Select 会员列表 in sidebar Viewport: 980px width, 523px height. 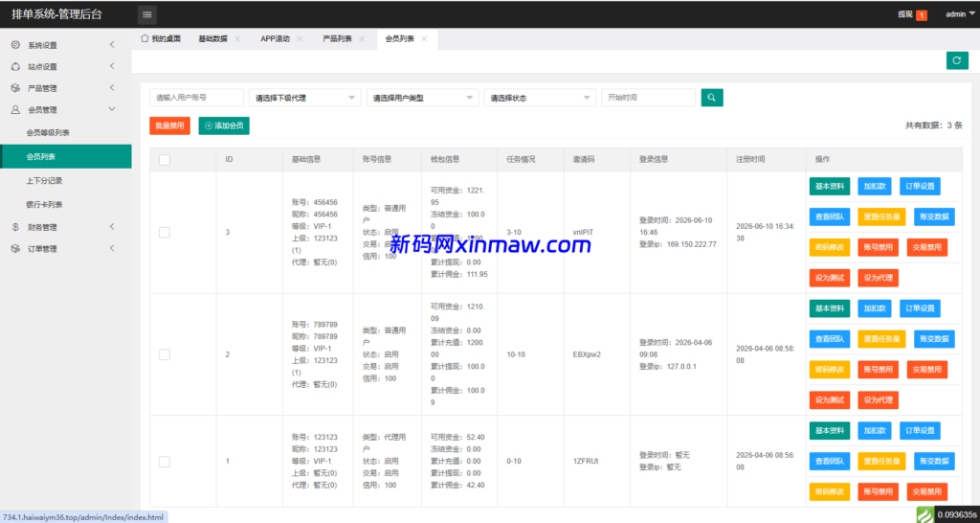tap(66, 156)
